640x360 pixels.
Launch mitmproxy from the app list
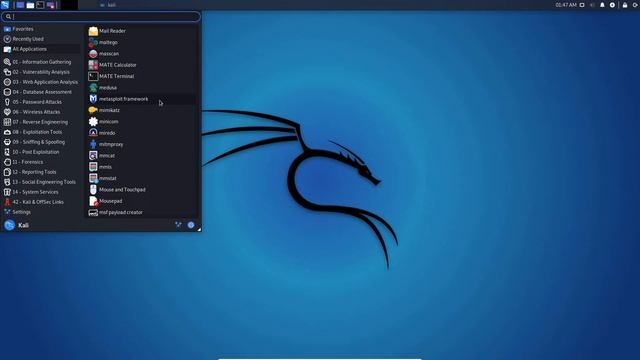142,144
